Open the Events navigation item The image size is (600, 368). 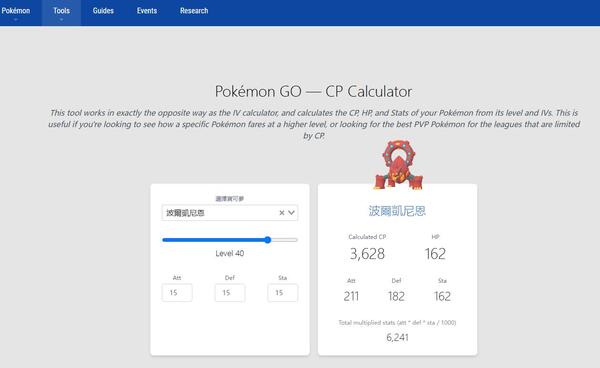[147, 11]
